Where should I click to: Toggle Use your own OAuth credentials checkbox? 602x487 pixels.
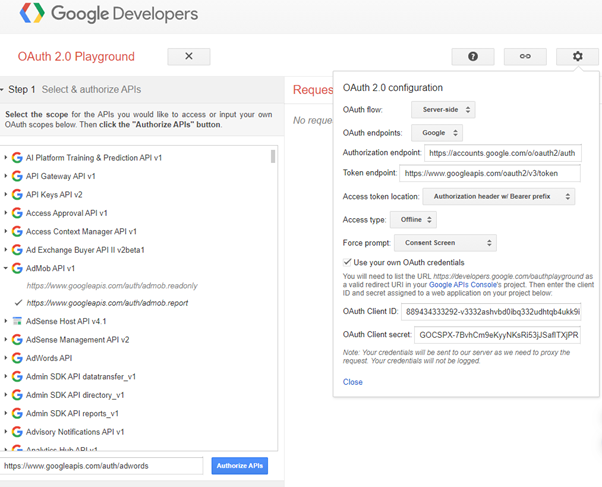tap(347, 262)
